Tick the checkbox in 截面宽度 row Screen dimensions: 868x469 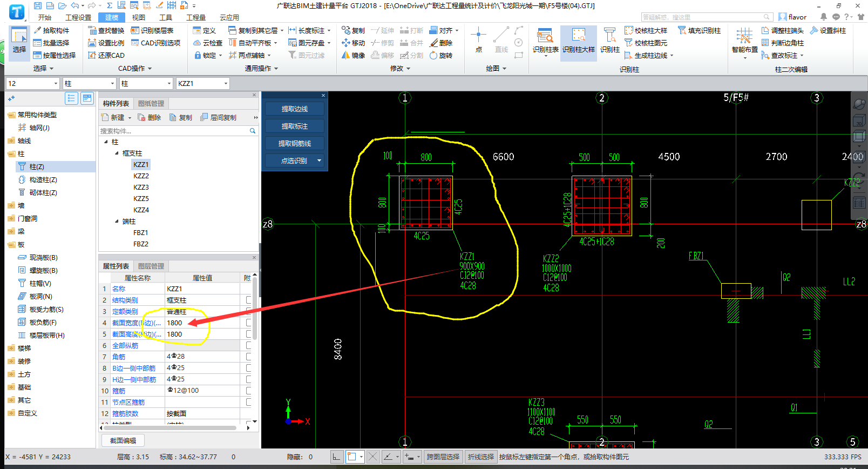pos(249,323)
